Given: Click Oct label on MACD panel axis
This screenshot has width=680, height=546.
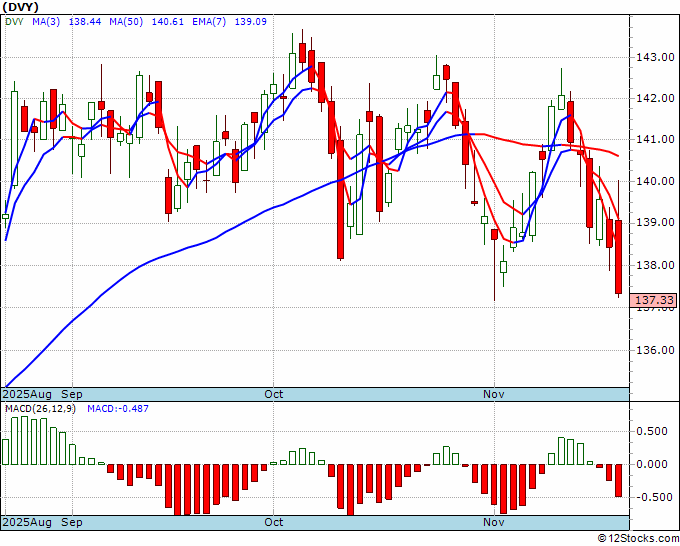Looking at the screenshot, I should tap(274, 522).
